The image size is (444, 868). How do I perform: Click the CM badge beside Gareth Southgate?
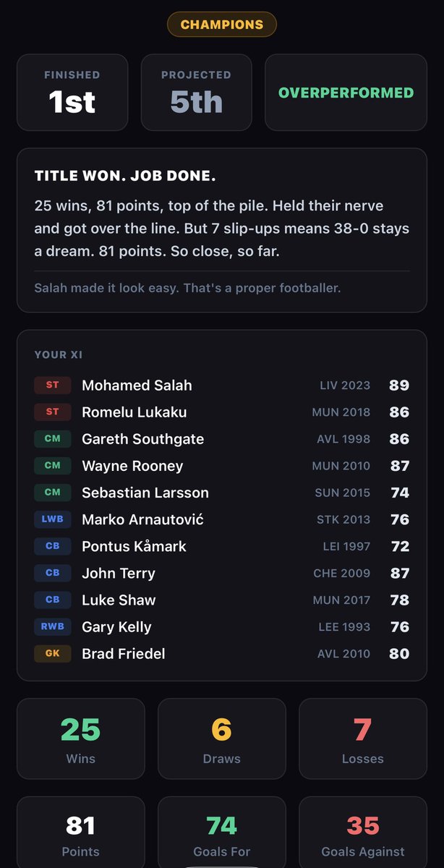pos(52,438)
